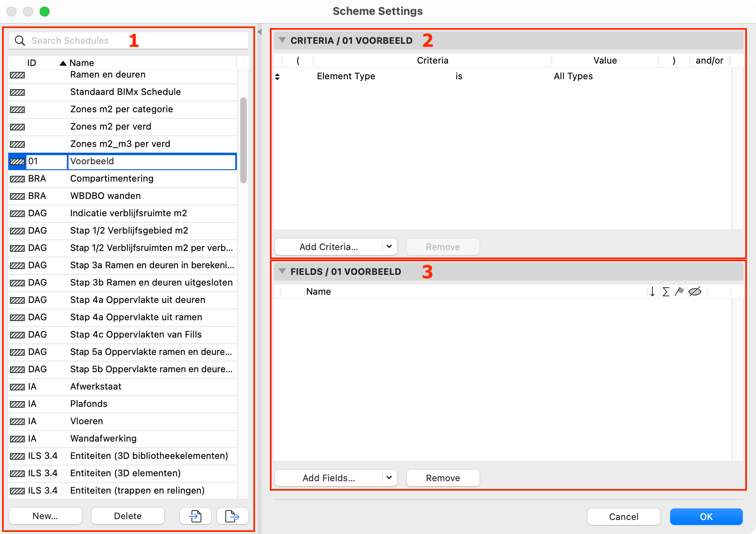Click the Name column header in Fields panel
Image resolution: width=756 pixels, height=534 pixels.
click(476, 292)
